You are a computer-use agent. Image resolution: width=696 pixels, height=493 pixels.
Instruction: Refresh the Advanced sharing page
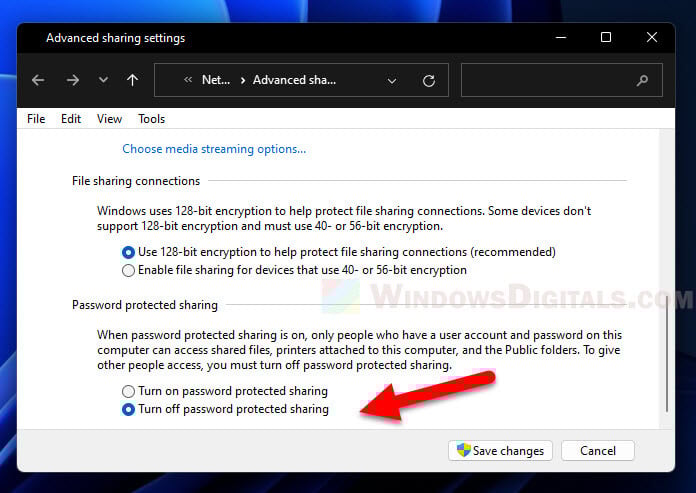[x=428, y=81]
